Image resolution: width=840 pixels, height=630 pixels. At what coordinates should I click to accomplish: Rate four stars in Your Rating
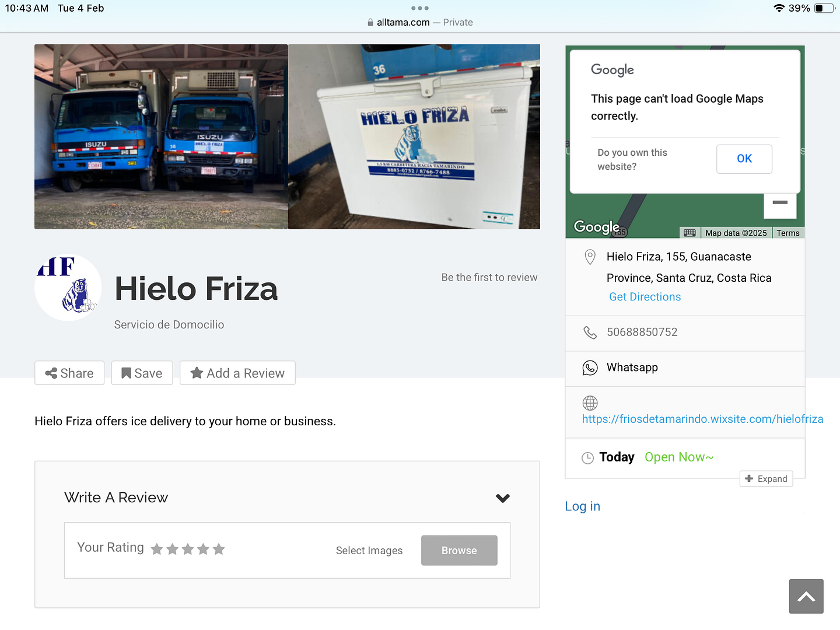[x=203, y=549]
